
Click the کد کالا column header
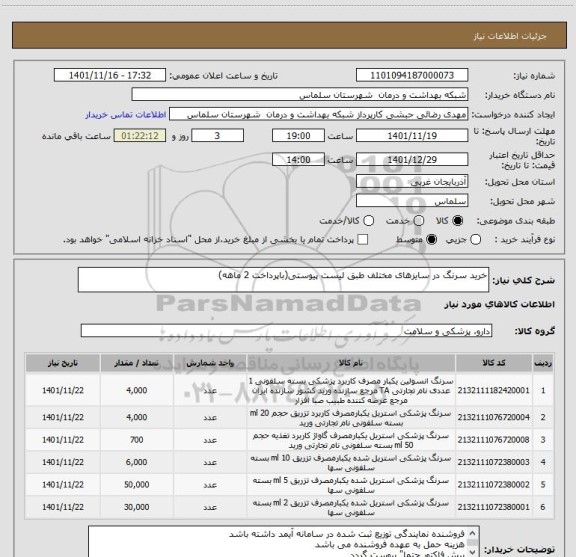click(494, 363)
